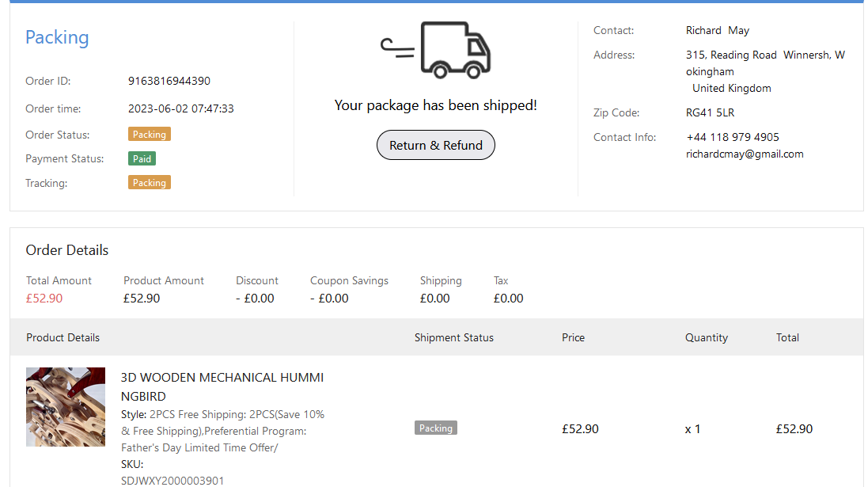This screenshot has height=487, width=868.
Task: Click the Shipment Status column header
Action: pyautogui.click(x=454, y=337)
